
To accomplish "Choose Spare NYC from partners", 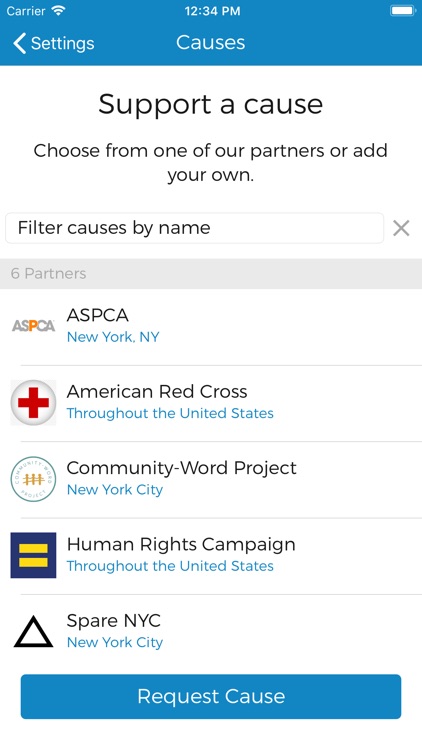I will coord(113,621).
